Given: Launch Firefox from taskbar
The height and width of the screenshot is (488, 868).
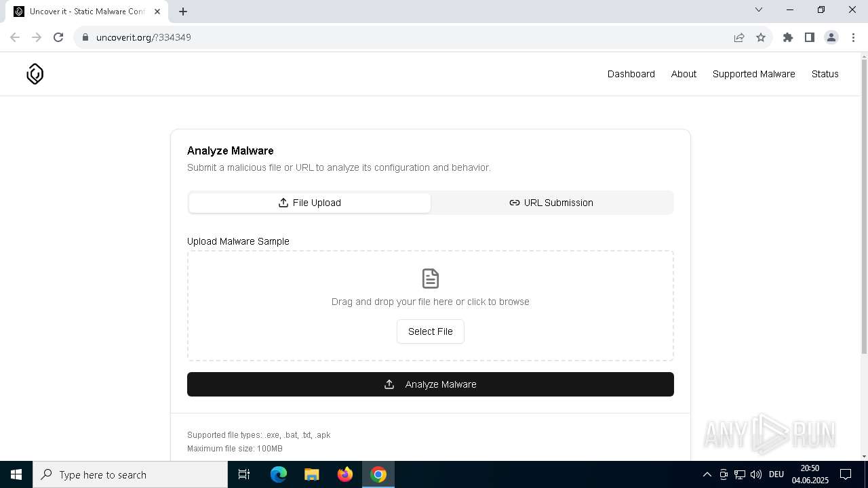Looking at the screenshot, I should pyautogui.click(x=345, y=474).
